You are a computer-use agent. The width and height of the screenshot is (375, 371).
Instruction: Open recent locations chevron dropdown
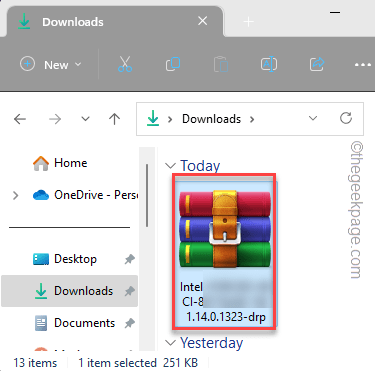pos(86,119)
